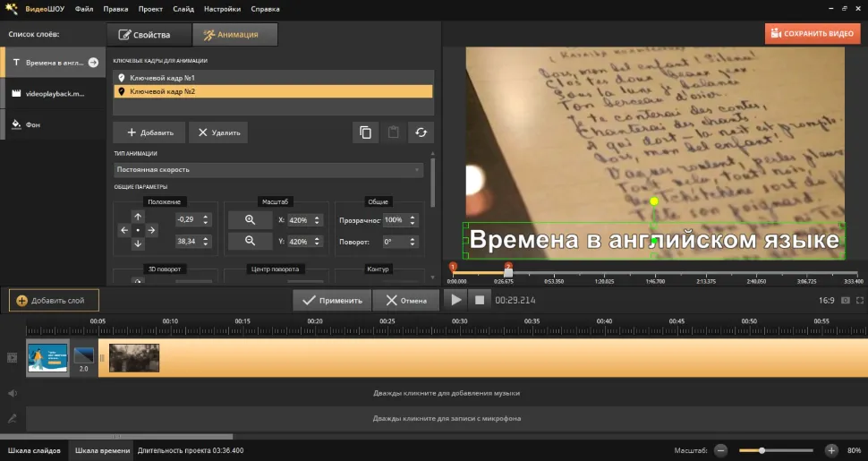The width and height of the screenshot is (868, 461).
Task: Adjust Поворот 0° stepper
Action: [x=413, y=242]
